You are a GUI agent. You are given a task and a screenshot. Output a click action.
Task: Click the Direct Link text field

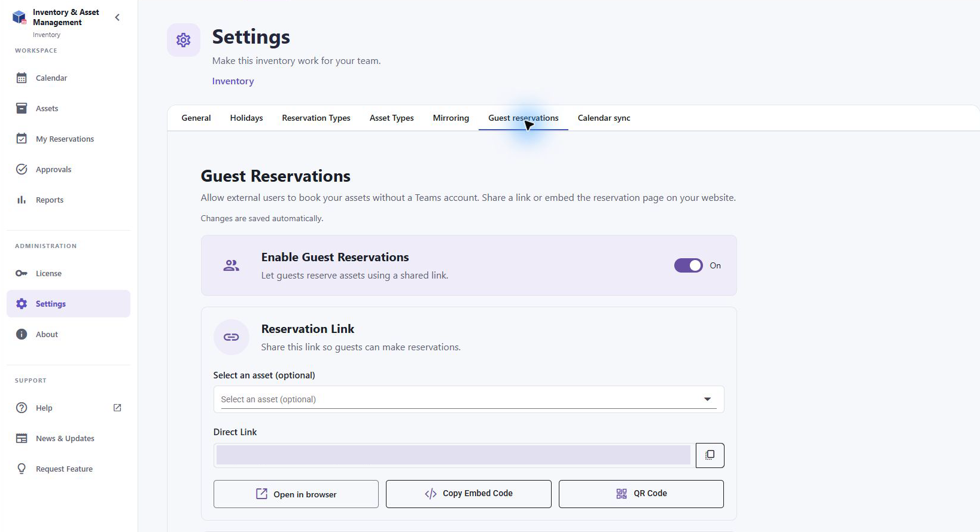point(454,455)
